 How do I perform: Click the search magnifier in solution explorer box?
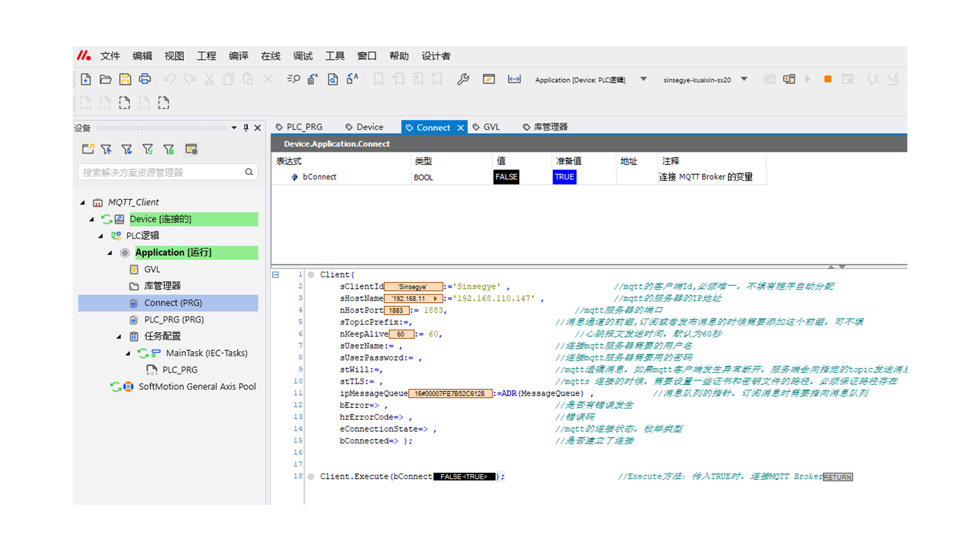(x=249, y=172)
